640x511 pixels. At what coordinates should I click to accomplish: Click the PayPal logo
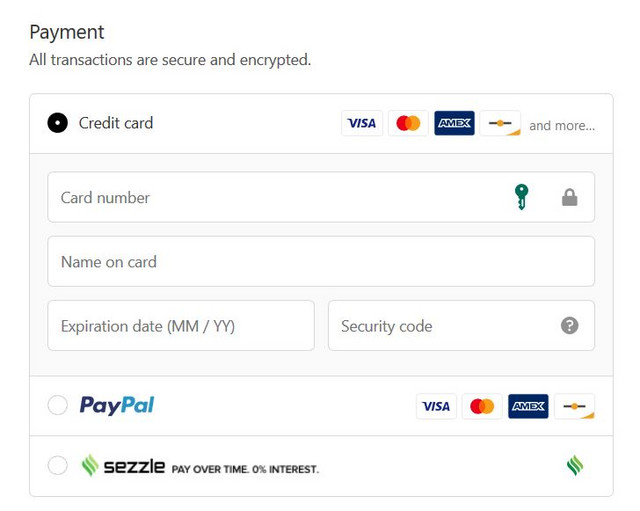pos(117,405)
